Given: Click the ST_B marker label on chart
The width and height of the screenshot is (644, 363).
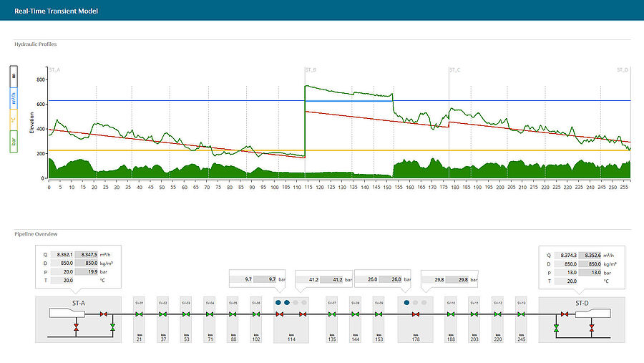Looking at the screenshot, I should coord(311,70).
